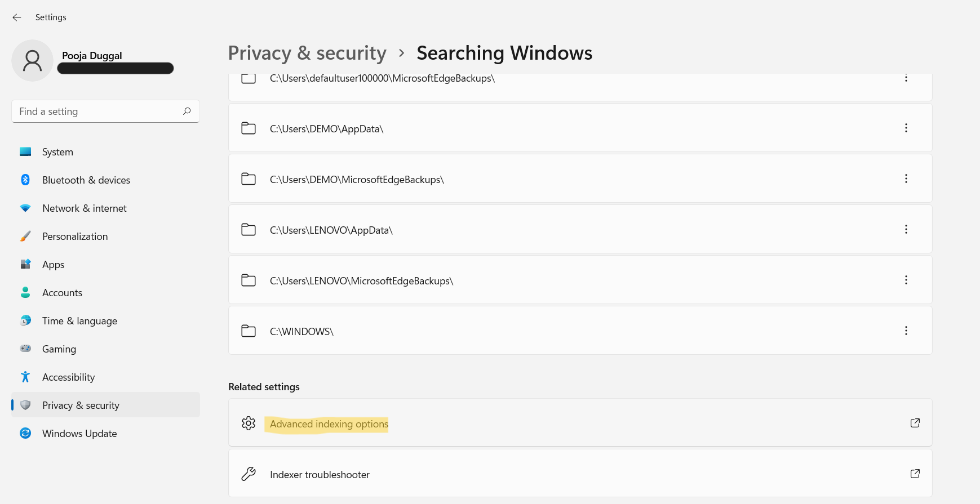Click the search magnifier icon

187,111
